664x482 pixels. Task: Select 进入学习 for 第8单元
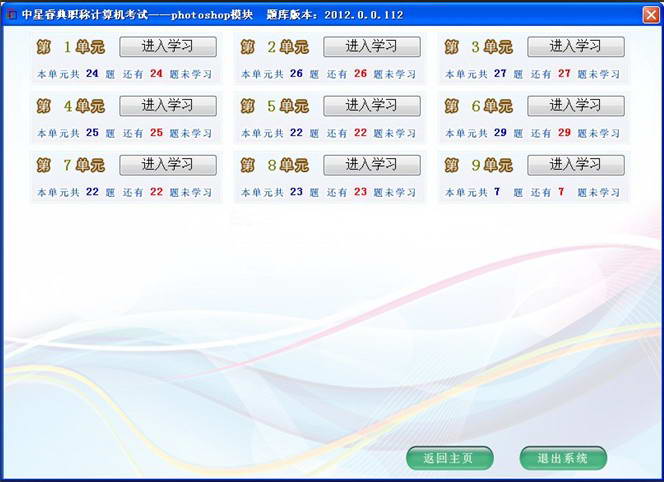(x=371, y=165)
